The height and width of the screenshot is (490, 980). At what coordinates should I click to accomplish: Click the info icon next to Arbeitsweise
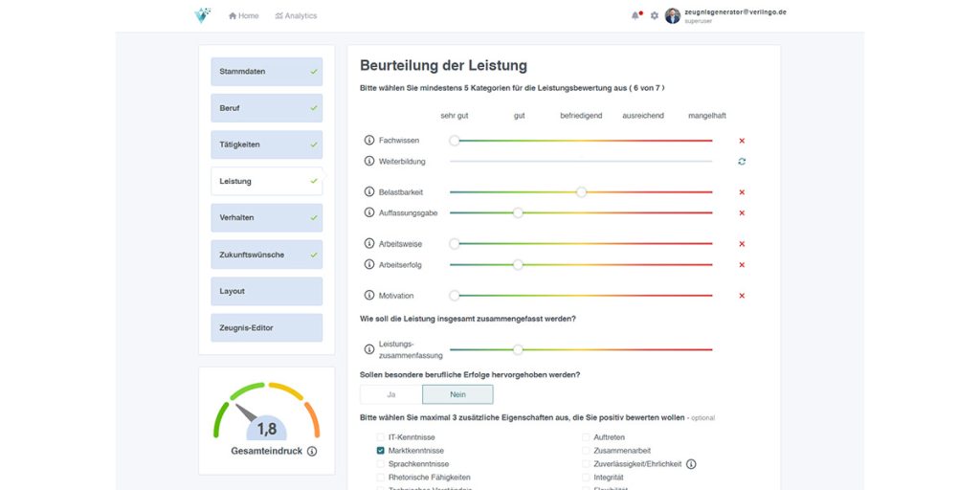coord(369,244)
